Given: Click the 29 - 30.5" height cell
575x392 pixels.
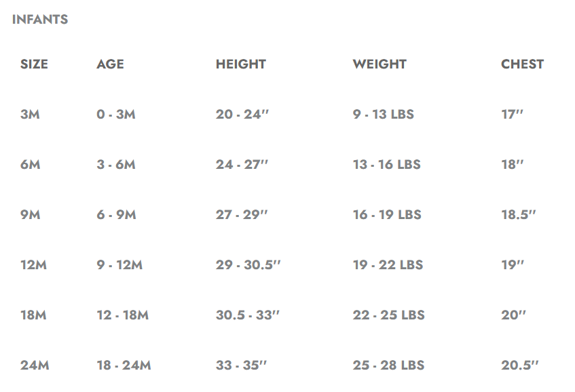Looking at the screenshot, I should (x=248, y=265).
